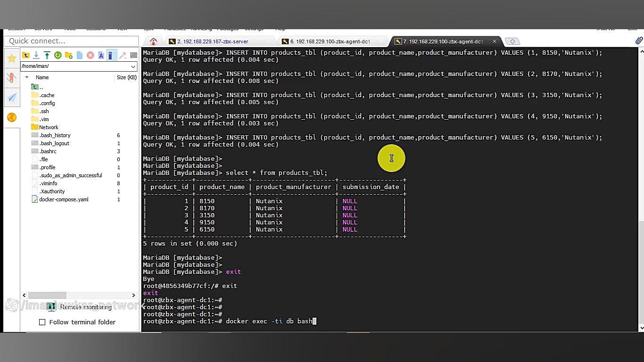This screenshot has height=362, width=644.
Task: Click the download selected files icon
Action: tap(36, 55)
